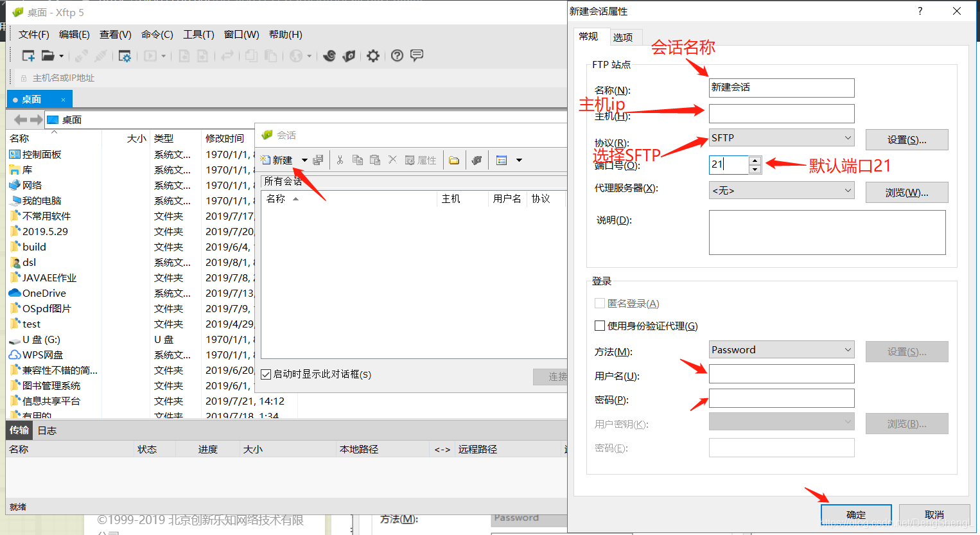
Task: Open the 编辑(E) menu
Action: point(74,35)
